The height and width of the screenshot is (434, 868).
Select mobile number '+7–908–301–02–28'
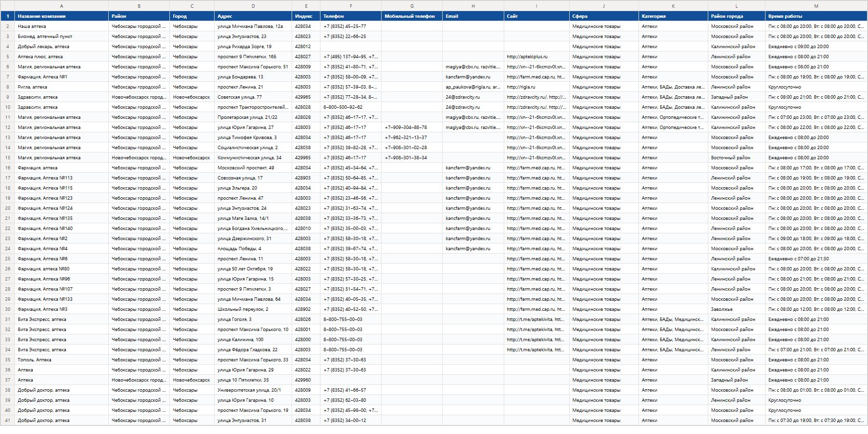click(412, 147)
